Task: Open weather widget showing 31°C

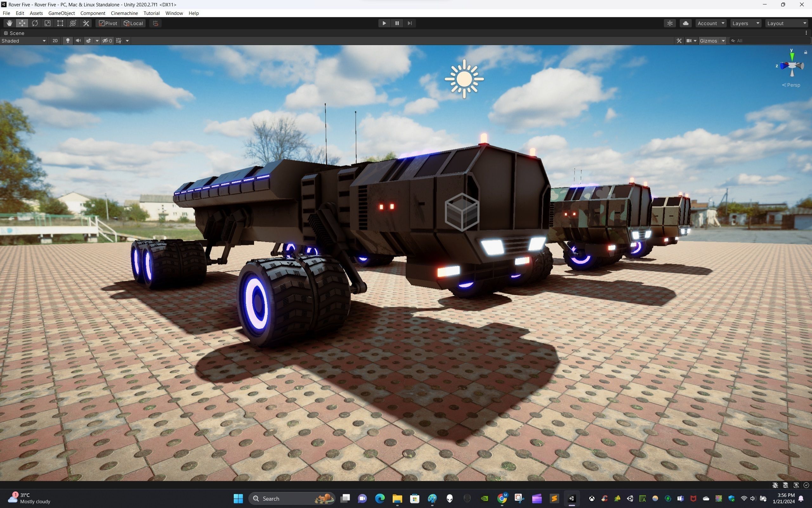Action: (x=29, y=498)
